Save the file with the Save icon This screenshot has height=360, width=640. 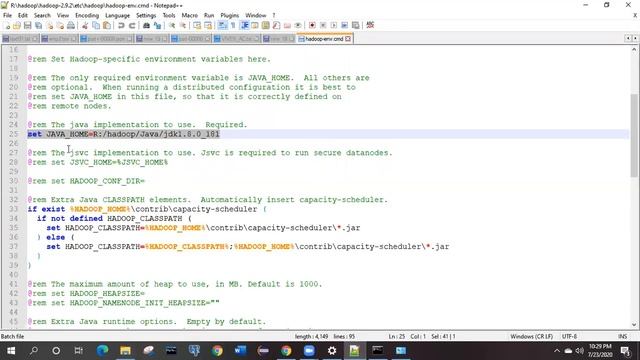pyautogui.click(x=27, y=25)
